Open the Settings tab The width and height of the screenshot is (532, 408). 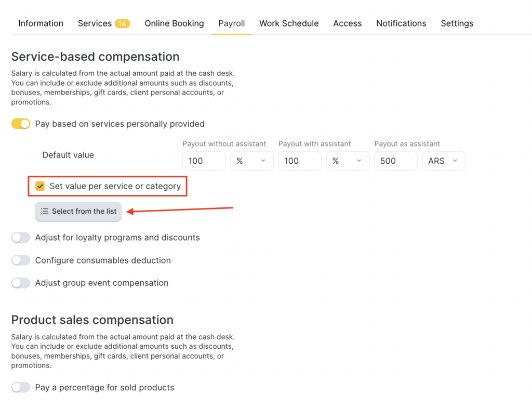point(457,23)
